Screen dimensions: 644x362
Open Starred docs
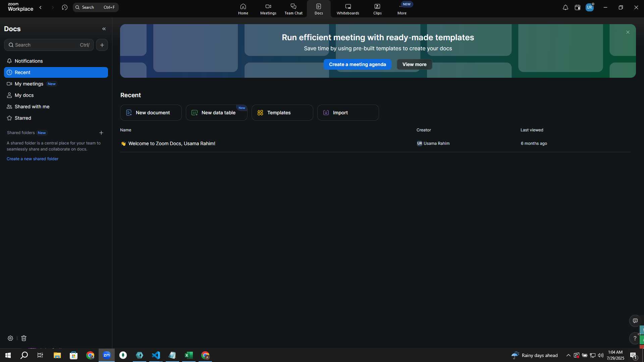click(x=56, y=118)
